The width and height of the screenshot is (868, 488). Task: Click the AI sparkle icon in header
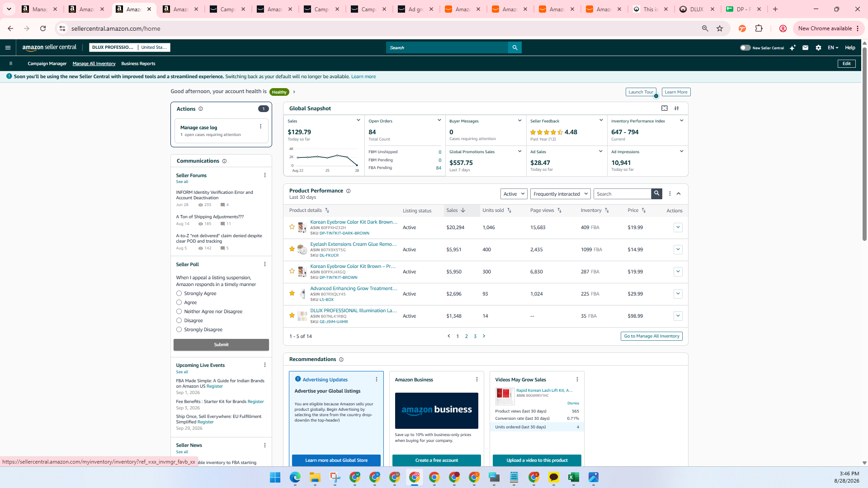pos(793,47)
